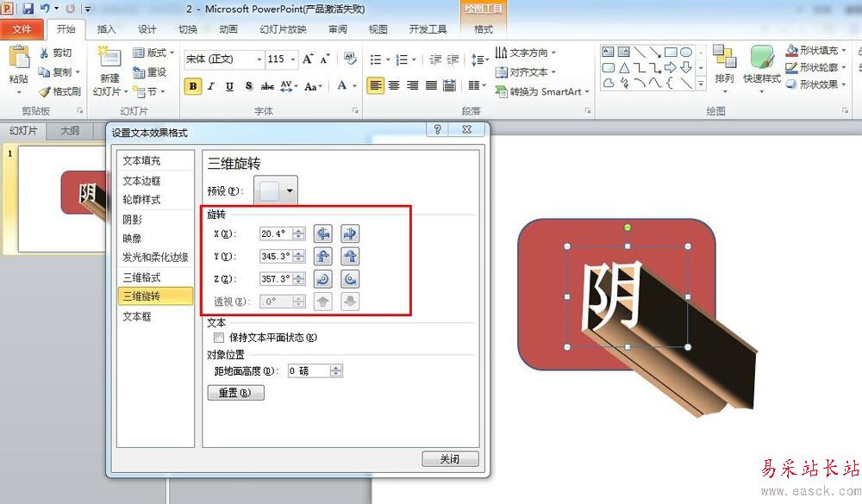Open the 文件 File tab
The width and height of the screenshot is (862, 504).
(22, 29)
